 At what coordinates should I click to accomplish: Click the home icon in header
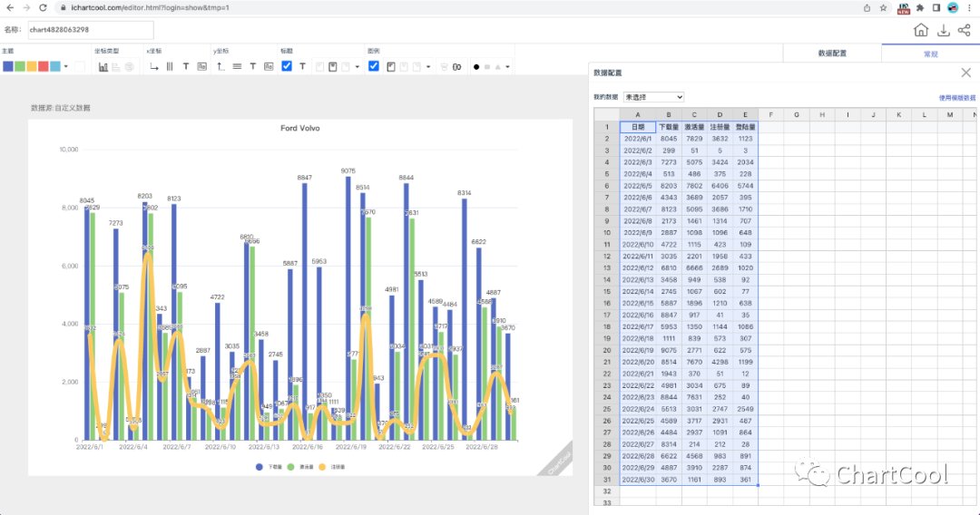921,30
